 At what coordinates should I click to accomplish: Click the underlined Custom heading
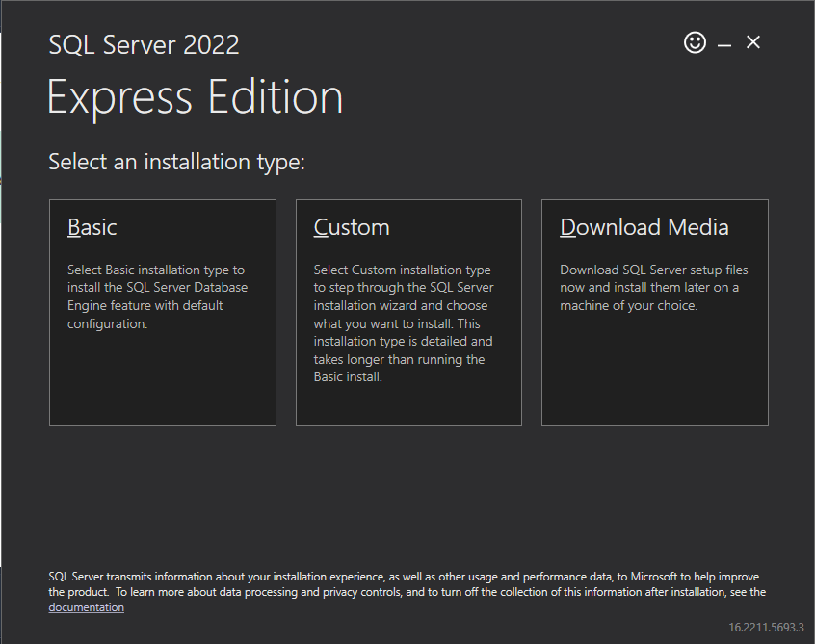click(352, 227)
